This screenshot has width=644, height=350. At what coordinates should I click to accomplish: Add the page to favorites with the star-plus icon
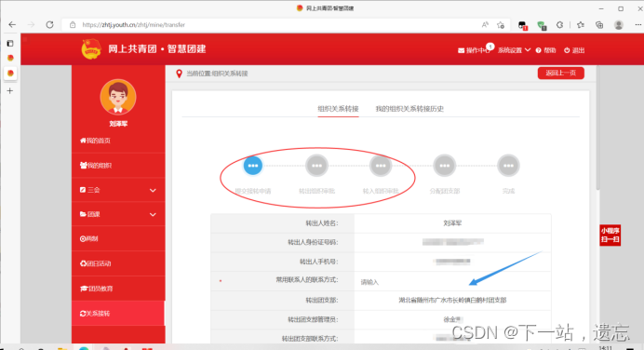click(x=501, y=25)
